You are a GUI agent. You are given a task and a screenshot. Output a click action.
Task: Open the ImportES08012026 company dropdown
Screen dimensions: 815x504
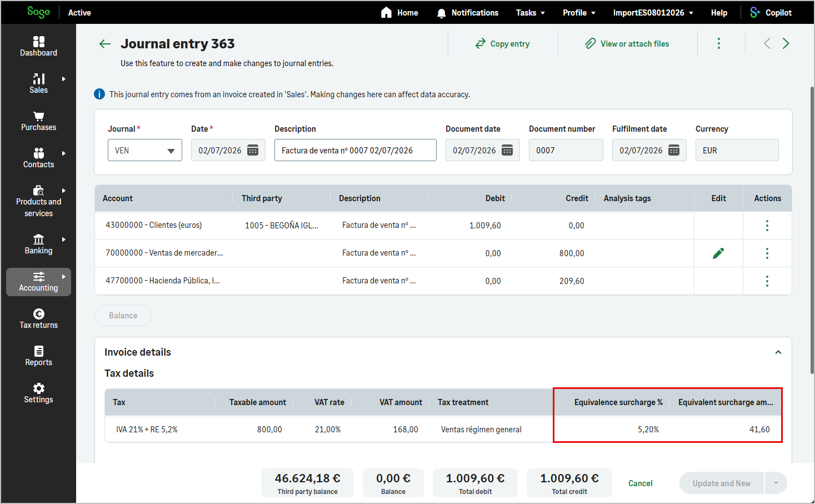click(653, 12)
